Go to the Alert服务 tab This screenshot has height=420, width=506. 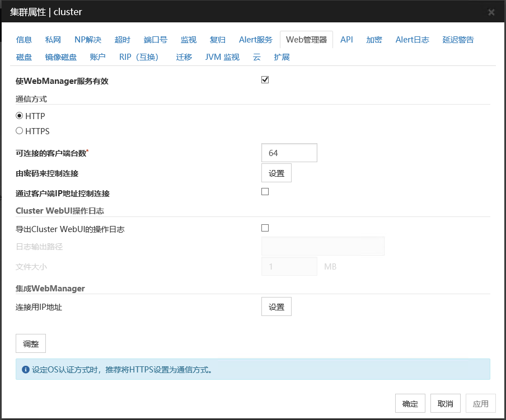(255, 40)
